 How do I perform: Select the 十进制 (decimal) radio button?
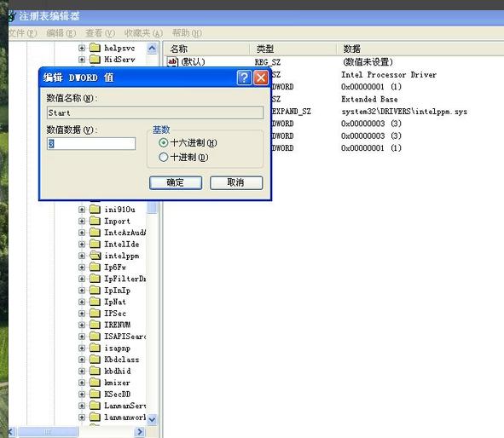pos(163,157)
